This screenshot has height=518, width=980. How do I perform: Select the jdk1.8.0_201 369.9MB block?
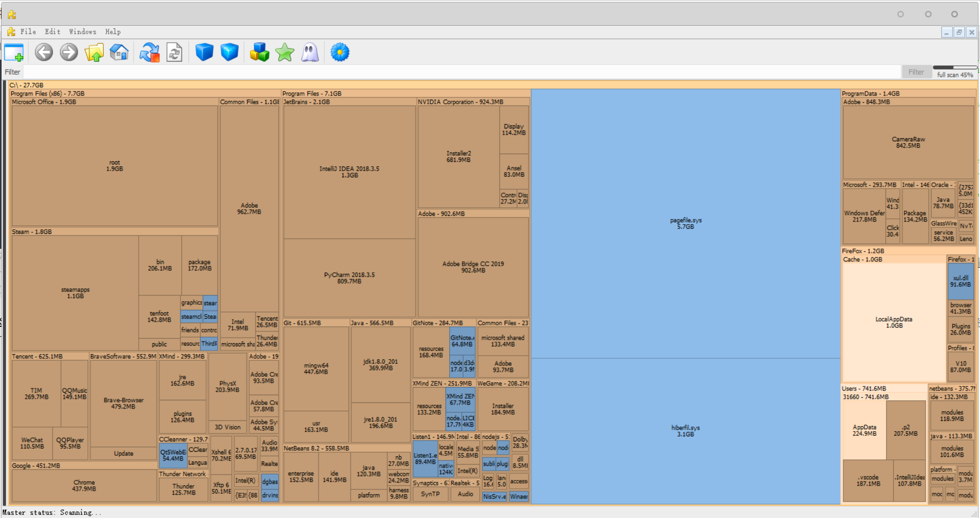pos(381,365)
